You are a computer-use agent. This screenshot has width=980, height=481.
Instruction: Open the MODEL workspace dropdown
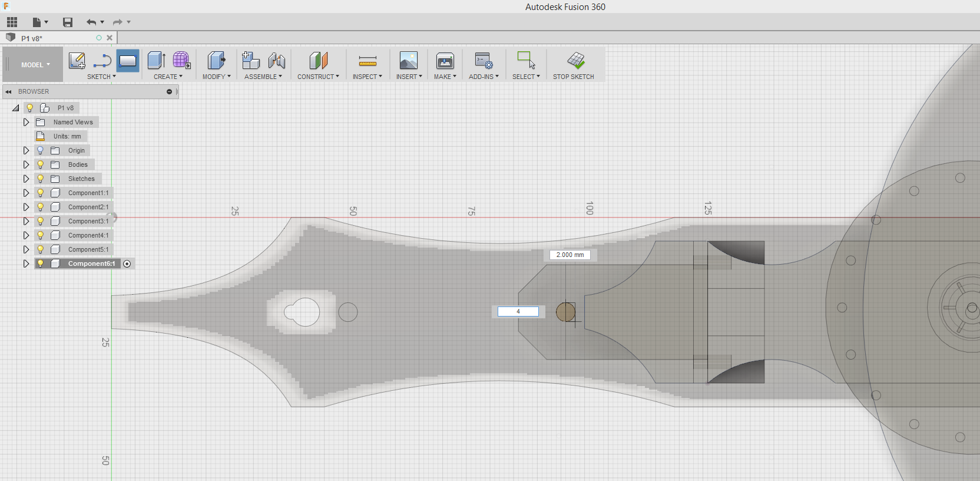pyautogui.click(x=35, y=65)
